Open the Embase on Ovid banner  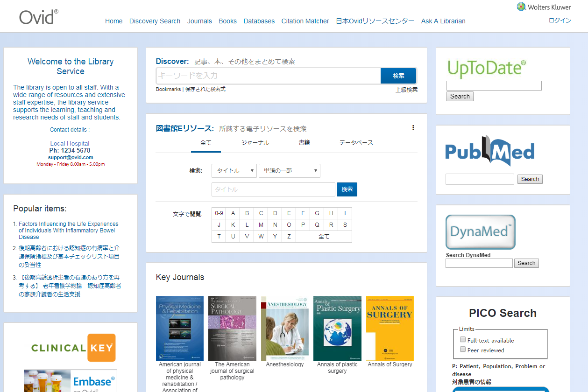click(70, 381)
